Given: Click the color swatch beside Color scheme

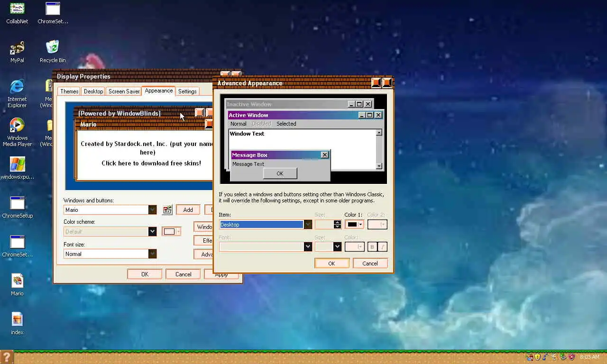Looking at the screenshot, I should tap(171, 231).
